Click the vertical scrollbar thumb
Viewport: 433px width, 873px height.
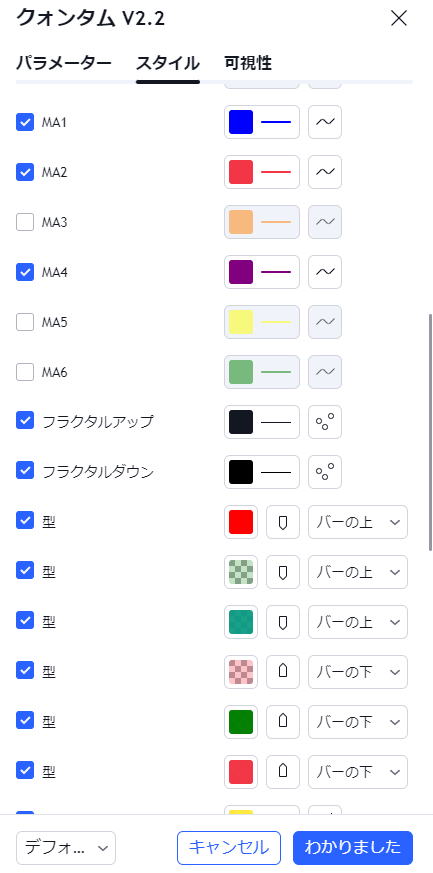tap(430, 432)
